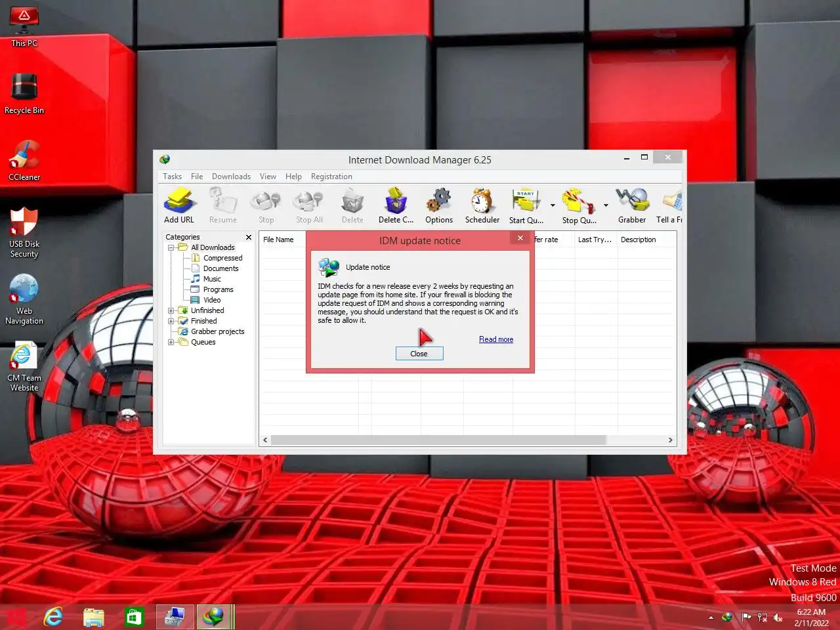Select the Music category
Image resolution: width=840 pixels, height=630 pixels.
coord(212,279)
